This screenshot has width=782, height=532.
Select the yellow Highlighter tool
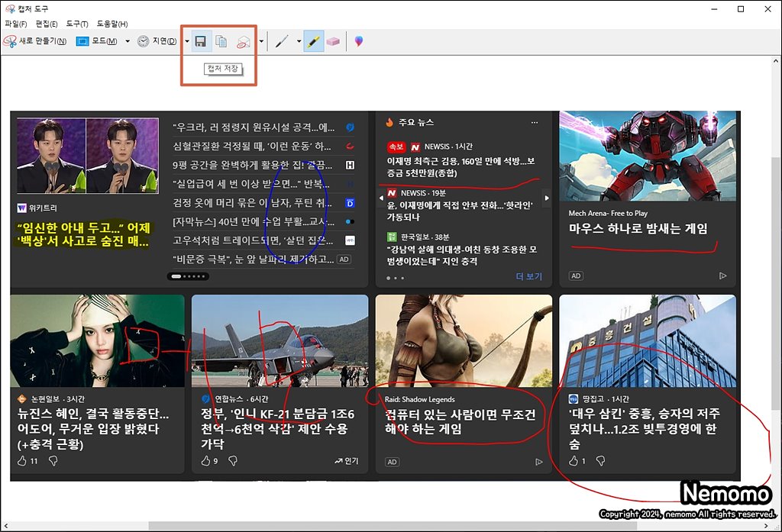(x=313, y=41)
